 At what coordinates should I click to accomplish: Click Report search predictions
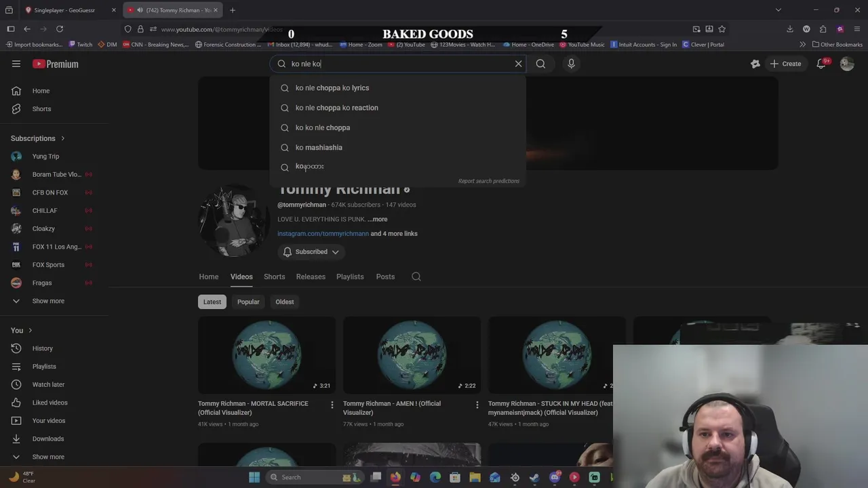pos(488,181)
